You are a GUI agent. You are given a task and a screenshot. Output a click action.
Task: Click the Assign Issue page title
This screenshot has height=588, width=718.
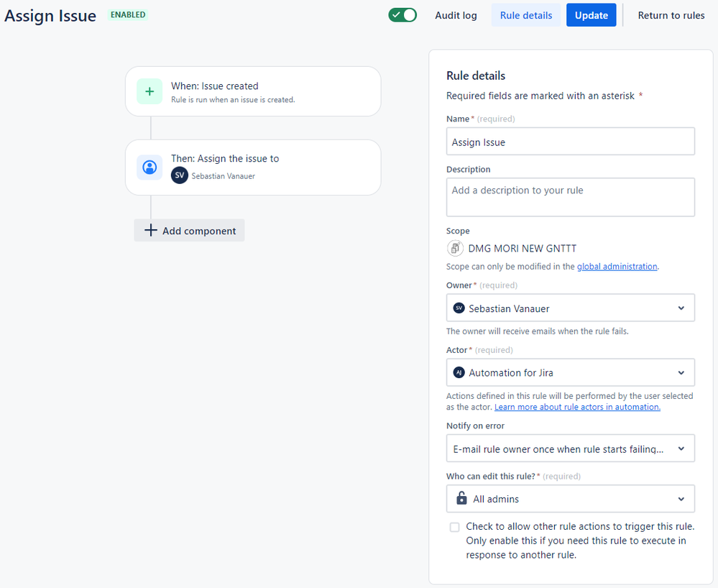[x=50, y=16]
